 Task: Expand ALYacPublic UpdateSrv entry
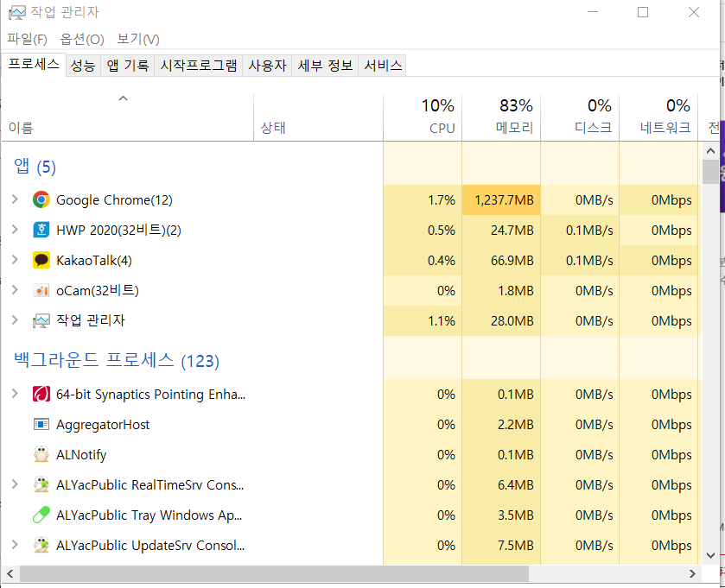(15, 545)
